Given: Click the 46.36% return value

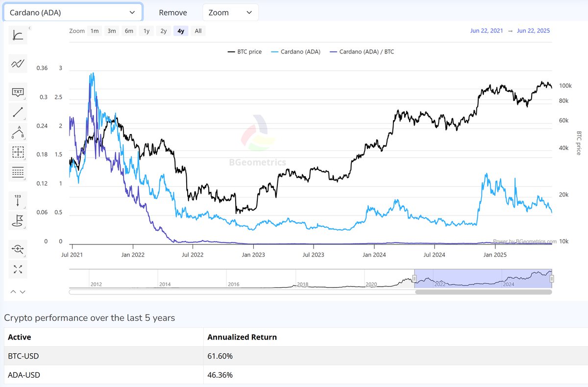Looking at the screenshot, I should click(220, 375).
